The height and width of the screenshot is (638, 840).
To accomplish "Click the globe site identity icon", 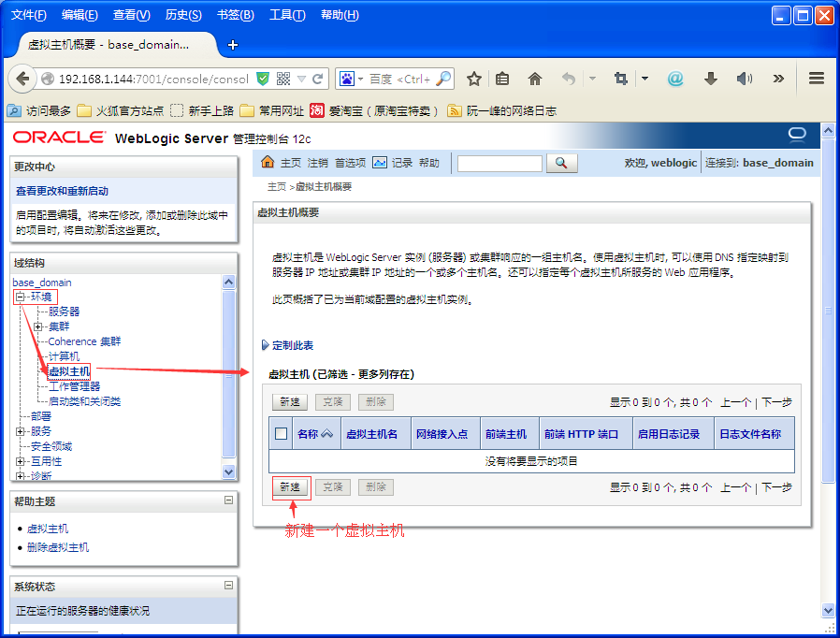I will 48,79.
